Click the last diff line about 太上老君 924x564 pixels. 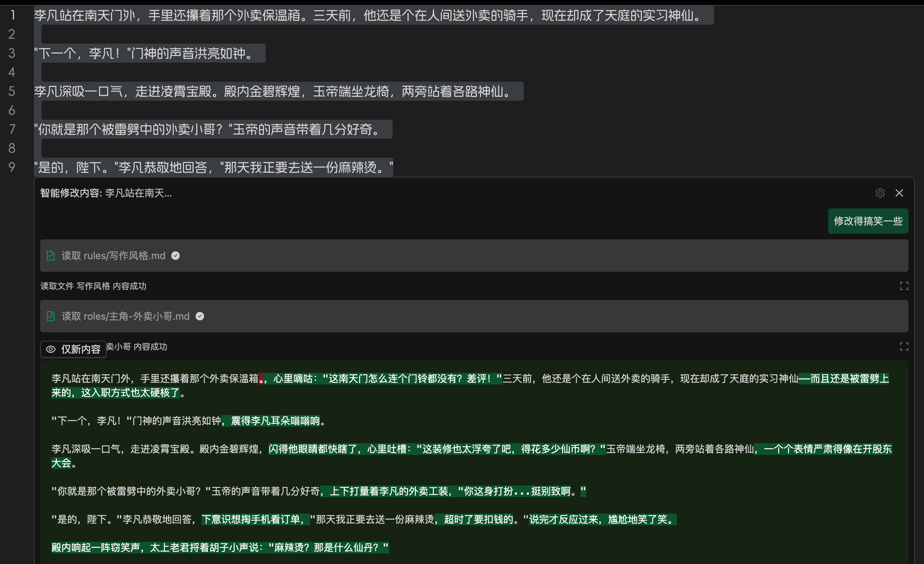[220, 547]
